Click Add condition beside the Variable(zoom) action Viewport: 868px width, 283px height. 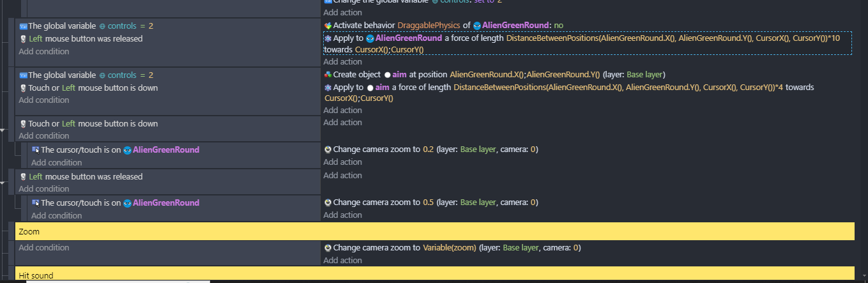[43, 248]
